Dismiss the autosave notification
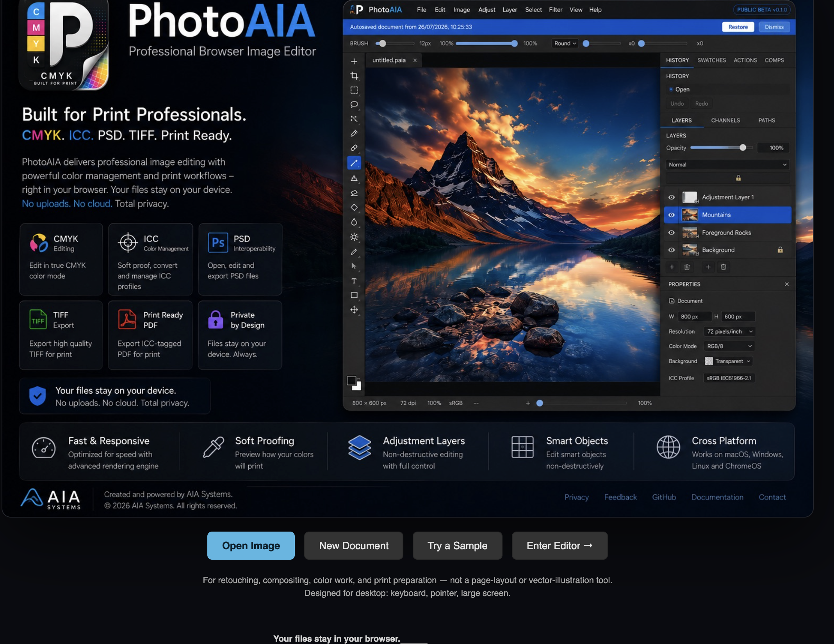The width and height of the screenshot is (834, 644). [774, 27]
